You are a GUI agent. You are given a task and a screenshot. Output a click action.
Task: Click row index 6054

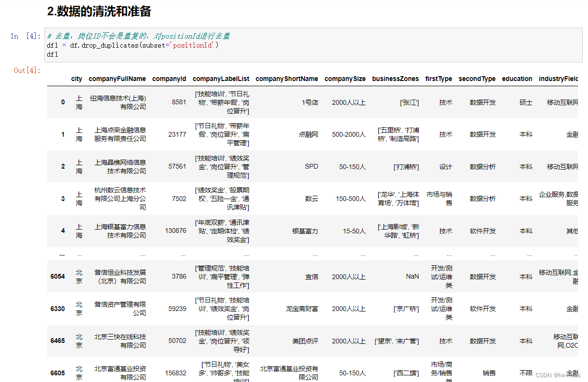pyautogui.click(x=58, y=277)
